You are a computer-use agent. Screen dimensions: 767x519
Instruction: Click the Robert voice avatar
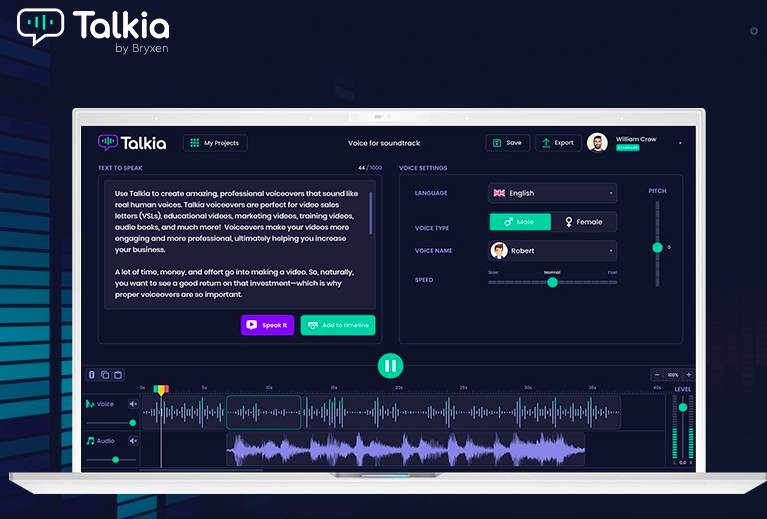click(499, 250)
